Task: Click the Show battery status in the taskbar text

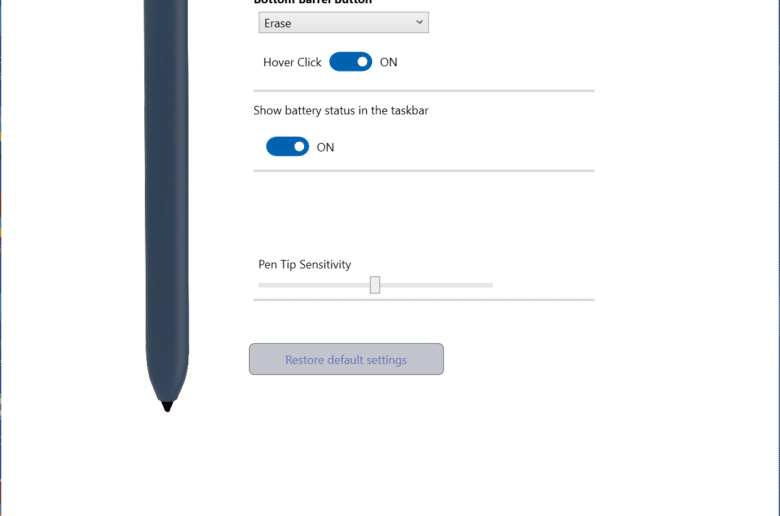Action: 341,110
